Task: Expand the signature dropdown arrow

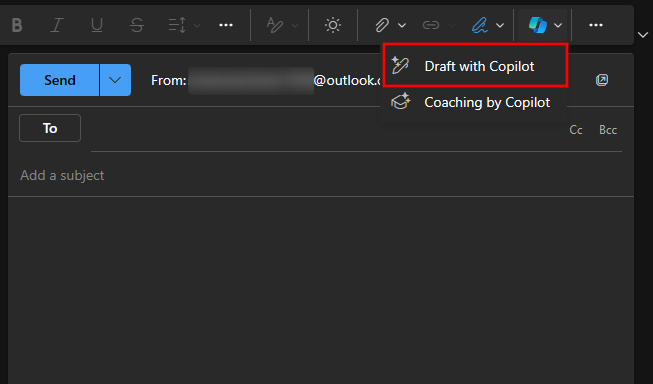Action: click(500, 25)
